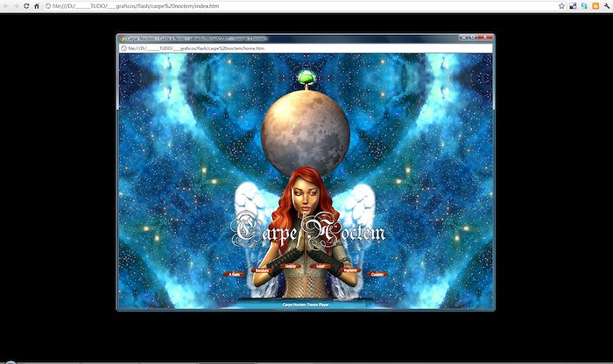Open the 'A Festa' menu button

point(234,274)
